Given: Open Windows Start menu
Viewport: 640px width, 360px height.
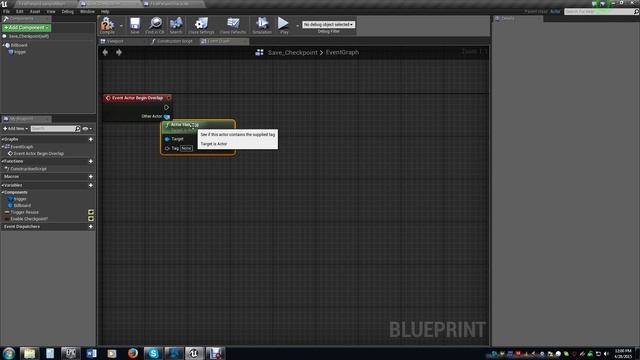Looking at the screenshot, I should [x=9, y=353].
